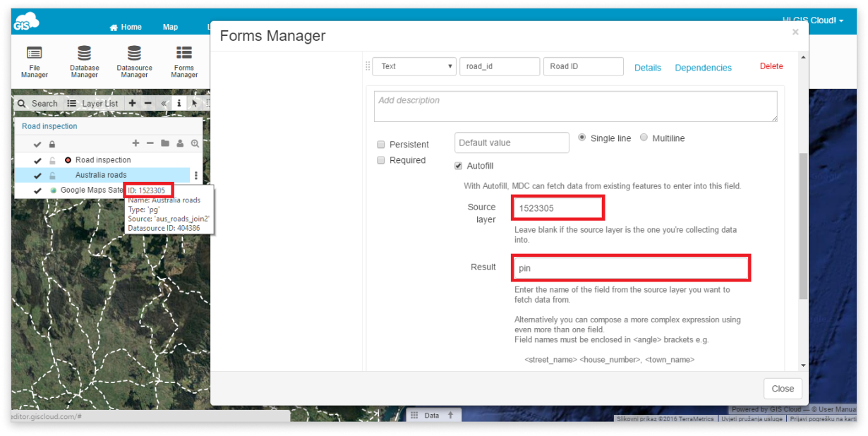Switch to the Map tab
868x436 pixels.
pyautogui.click(x=170, y=27)
